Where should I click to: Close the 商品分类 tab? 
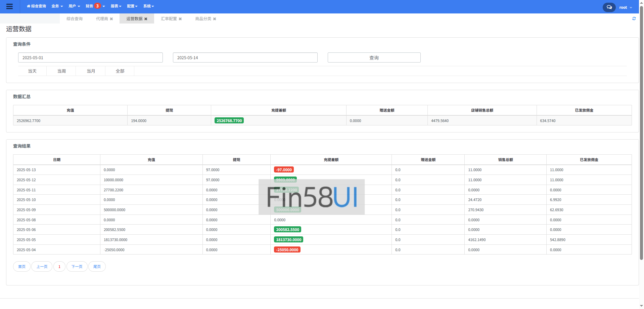(215, 19)
